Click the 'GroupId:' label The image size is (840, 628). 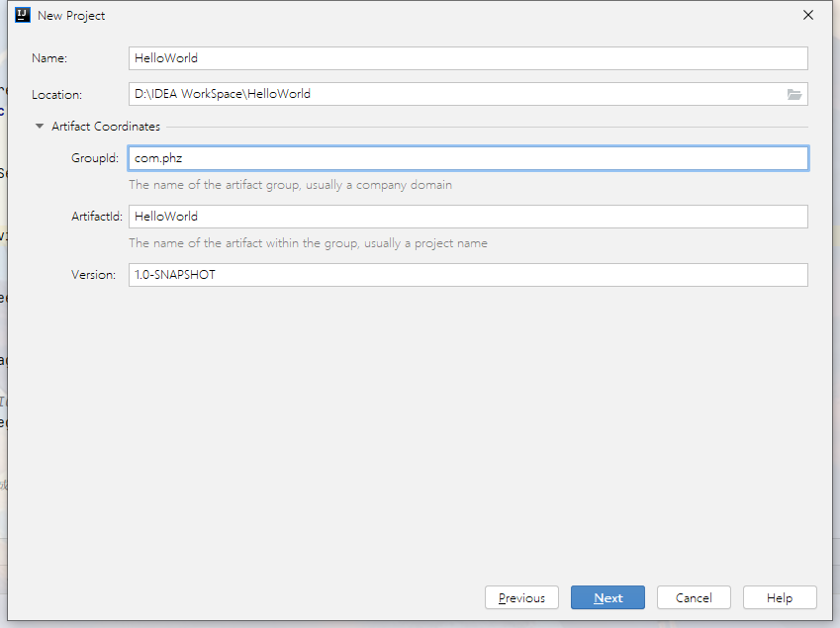(95, 158)
